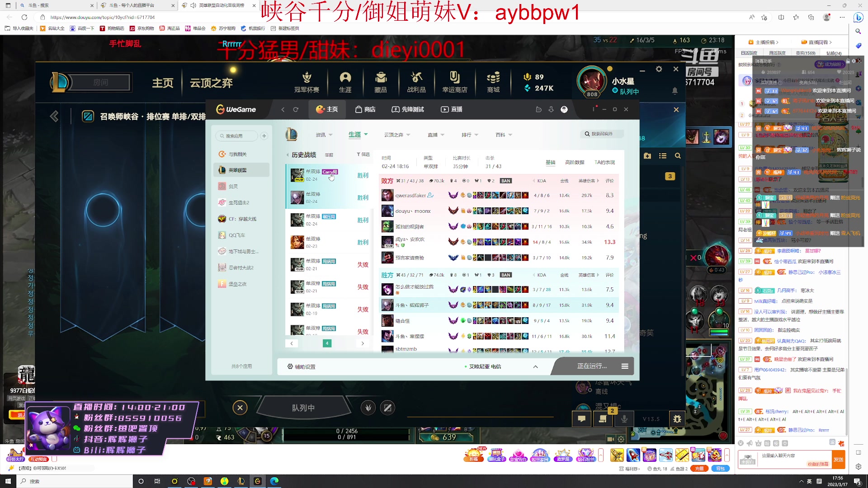Image resolution: width=868 pixels, height=488 pixels.
Task: Add an app with the plus button
Action: click(264, 136)
